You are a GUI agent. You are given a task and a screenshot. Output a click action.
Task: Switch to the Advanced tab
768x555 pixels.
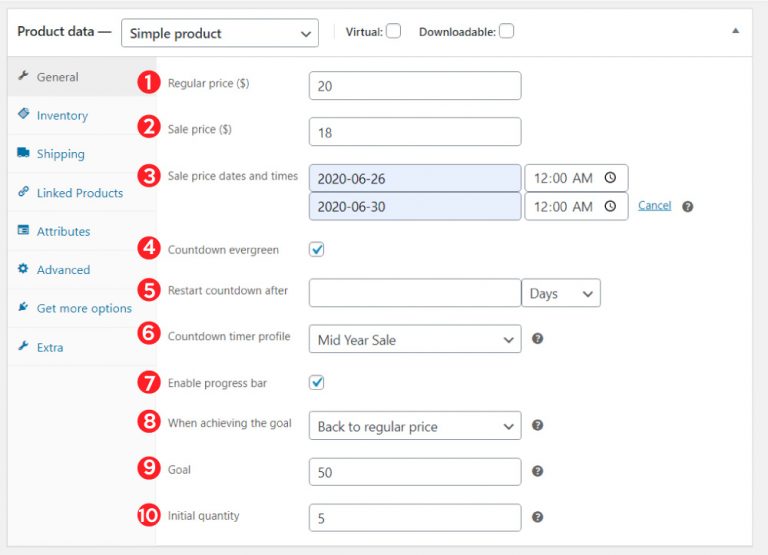pos(82,270)
